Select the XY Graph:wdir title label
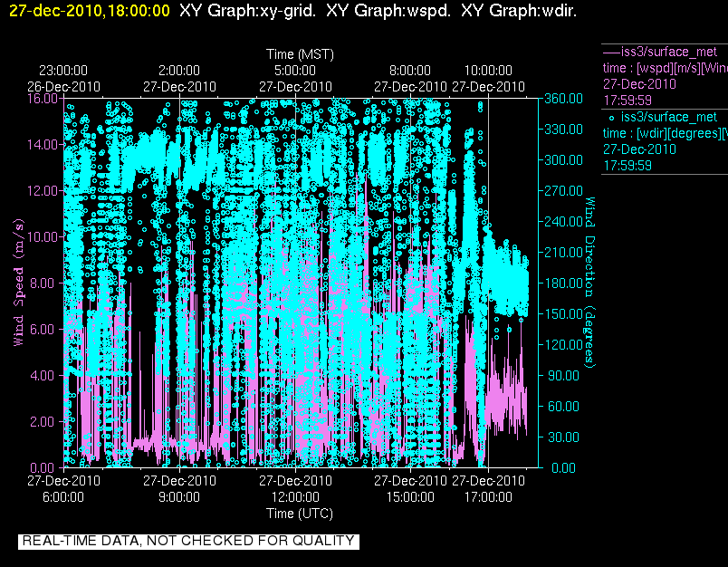The height and width of the screenshot is (567, 728). pyautogui.click(x=519, y=12)
